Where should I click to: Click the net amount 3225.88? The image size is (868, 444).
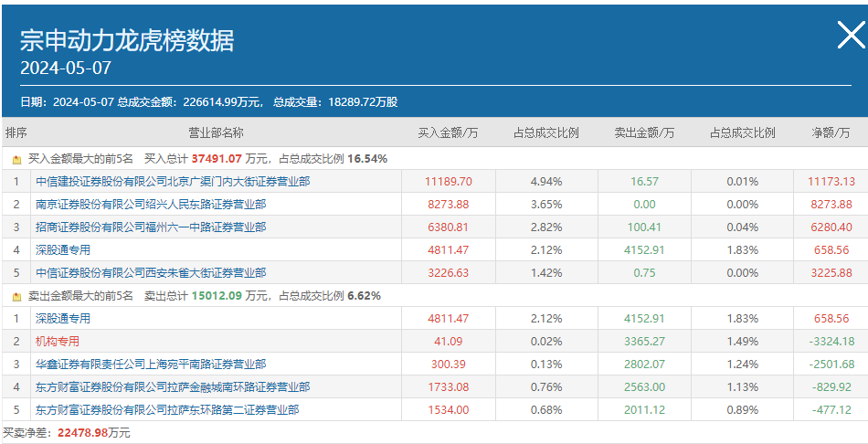pyautogui.click(x=831, y=273)
